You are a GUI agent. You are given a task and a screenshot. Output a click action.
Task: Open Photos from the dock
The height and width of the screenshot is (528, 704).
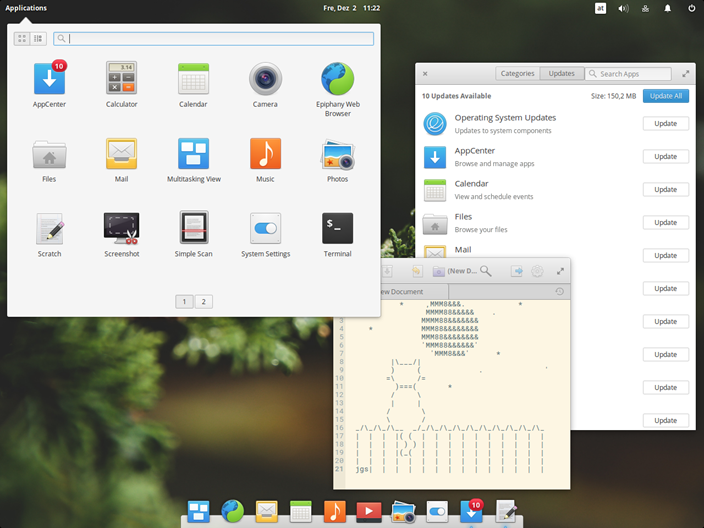pyautogui.click(x=403, y=512)
